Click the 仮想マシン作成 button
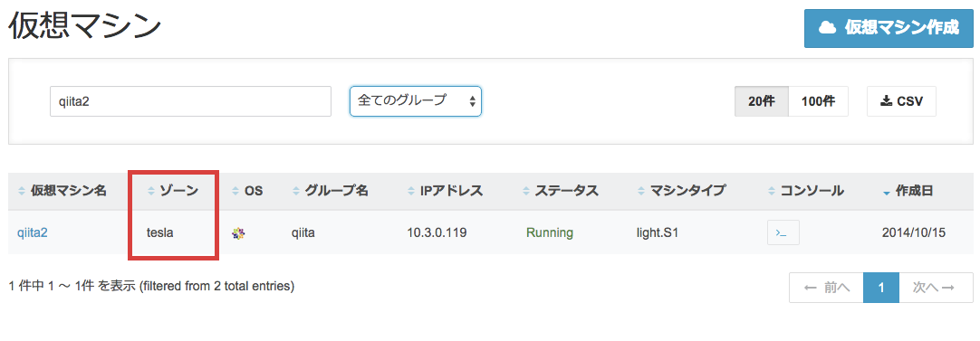 pos(889,28)
